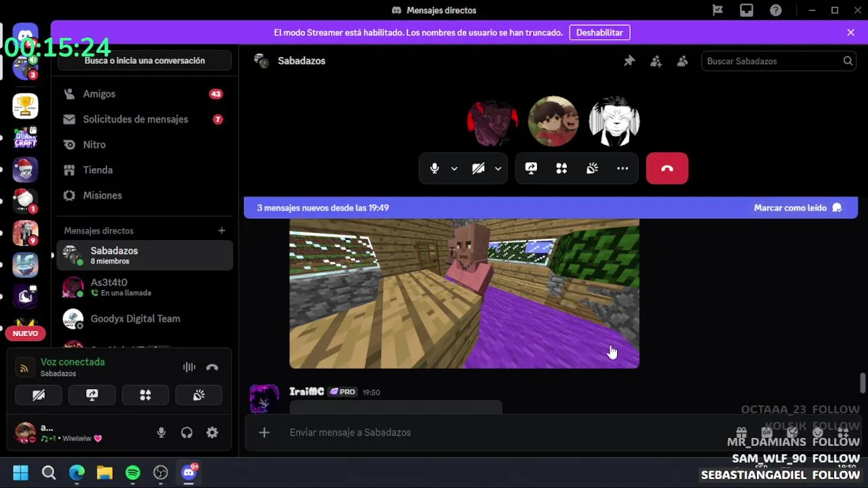Select the Sabadazos group conversation
The image size is (868, 488).
144,256
